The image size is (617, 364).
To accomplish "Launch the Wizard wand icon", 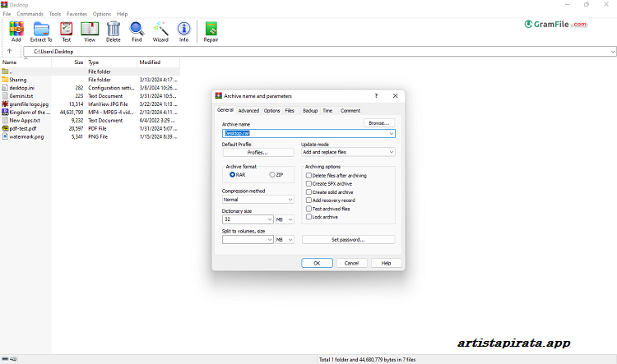I will point(160,31).
